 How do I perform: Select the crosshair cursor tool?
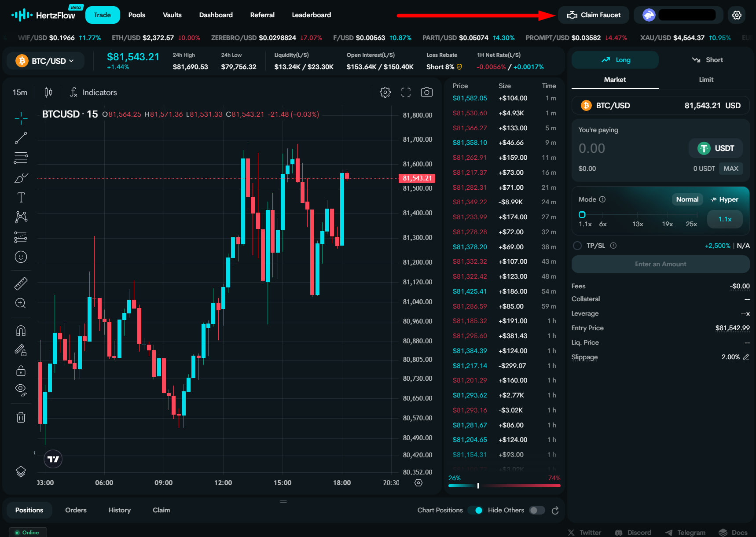21,118
